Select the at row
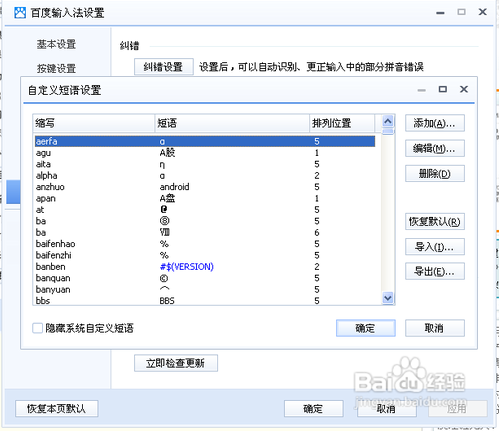 (x=205, y=210)
